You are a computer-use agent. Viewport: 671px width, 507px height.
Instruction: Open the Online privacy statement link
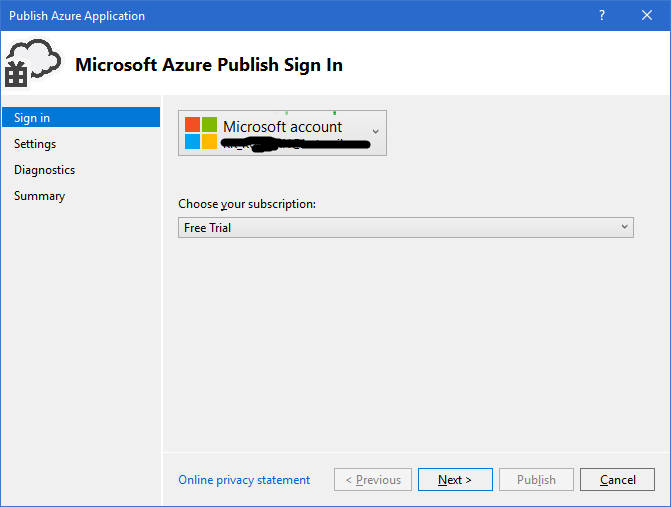(x=244, y=480)
